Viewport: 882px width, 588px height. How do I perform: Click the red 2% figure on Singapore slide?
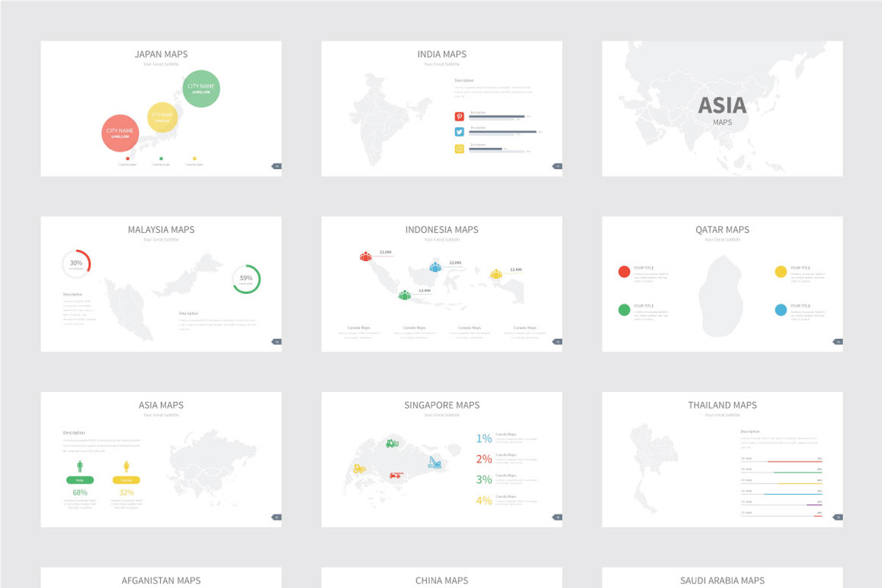(484, 459)
